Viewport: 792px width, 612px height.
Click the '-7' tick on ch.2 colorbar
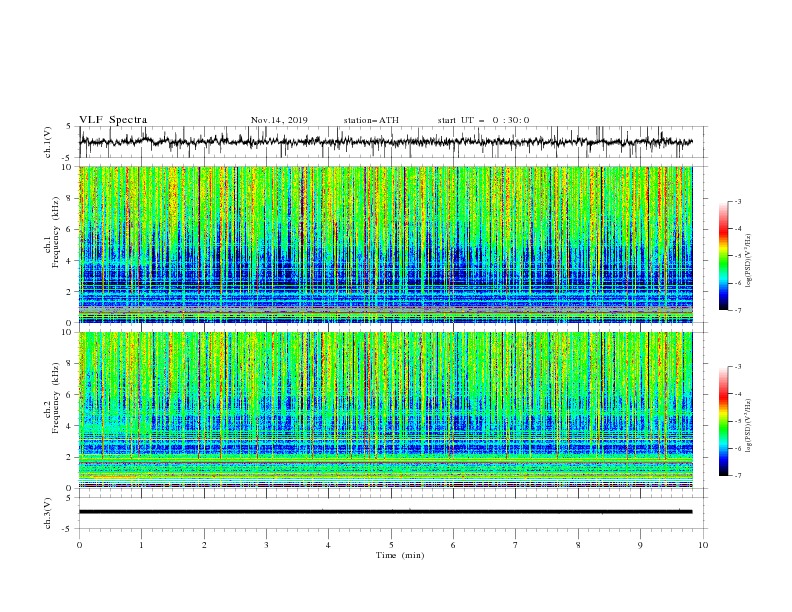tap(737, 476)
